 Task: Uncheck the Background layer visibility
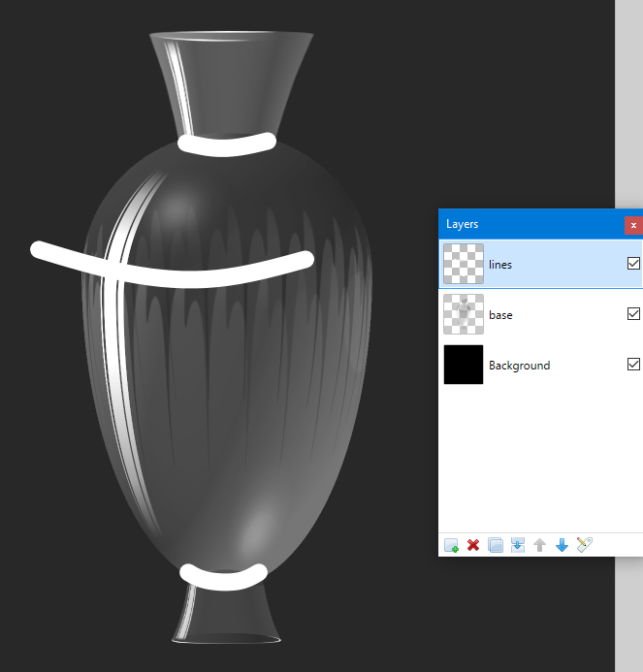[633, 365]
